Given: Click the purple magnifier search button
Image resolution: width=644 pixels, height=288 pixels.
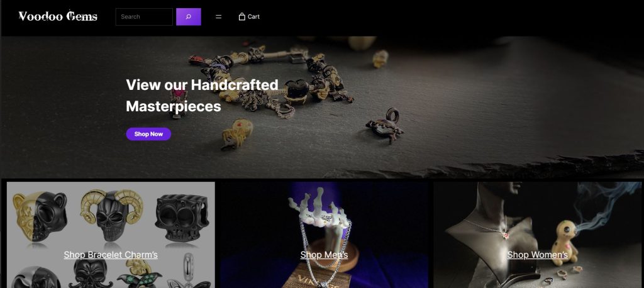Looking at the screenshot, I should coord(189,17).
